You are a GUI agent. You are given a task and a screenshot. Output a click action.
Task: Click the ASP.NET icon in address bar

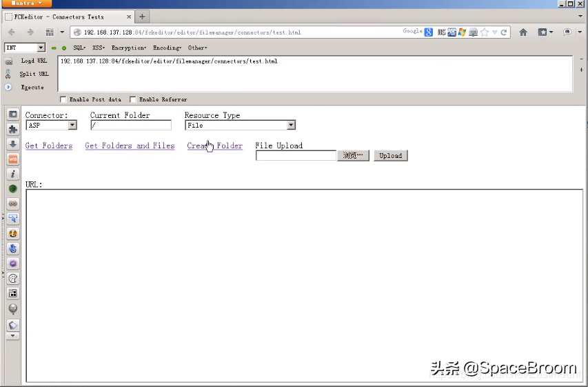[x=452, y=32]
